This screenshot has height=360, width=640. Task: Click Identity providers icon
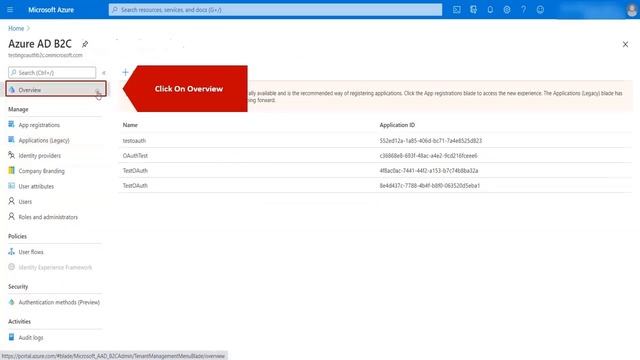[11, 155]
